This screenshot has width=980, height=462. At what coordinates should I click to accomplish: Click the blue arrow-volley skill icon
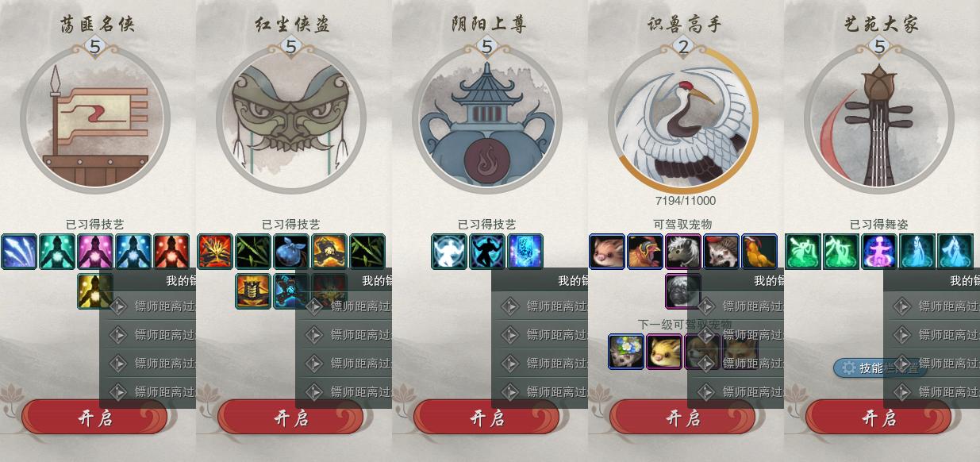coord(19,252)
